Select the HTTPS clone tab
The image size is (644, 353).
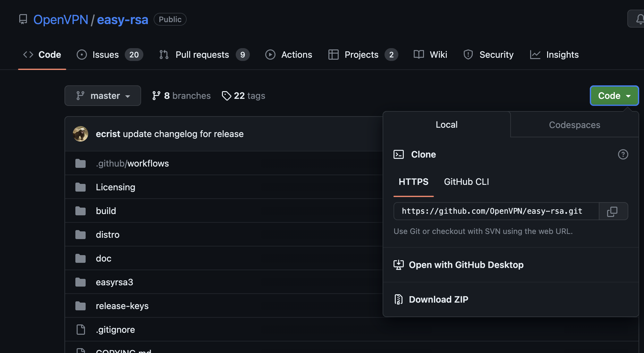413,182
